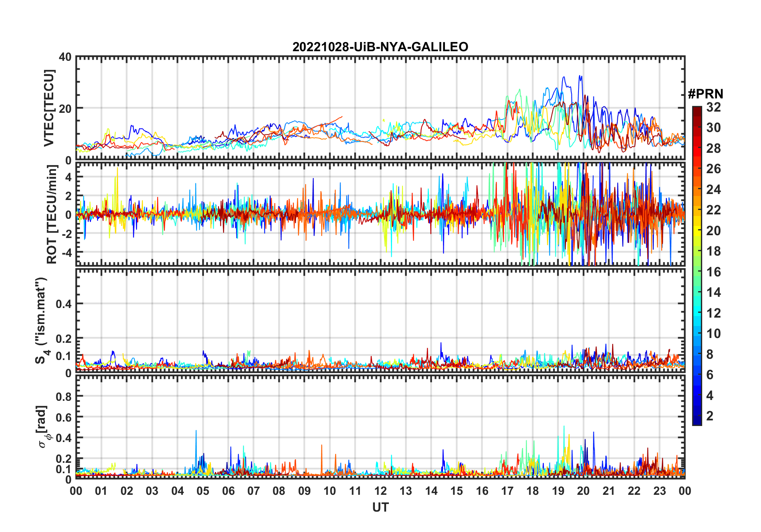Click colorbar tick label 16
Screen dimensions: 761x532
pos(713,272)
